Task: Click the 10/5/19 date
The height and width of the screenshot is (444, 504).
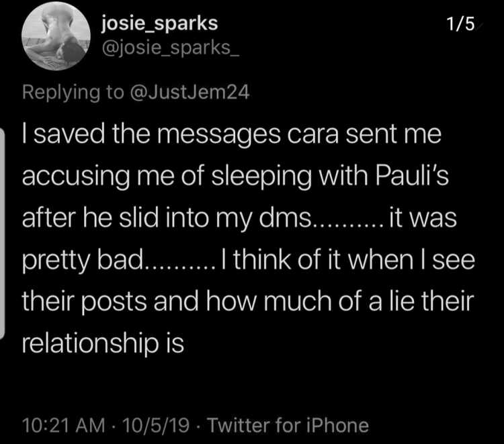Action: (x=156, y=425)
